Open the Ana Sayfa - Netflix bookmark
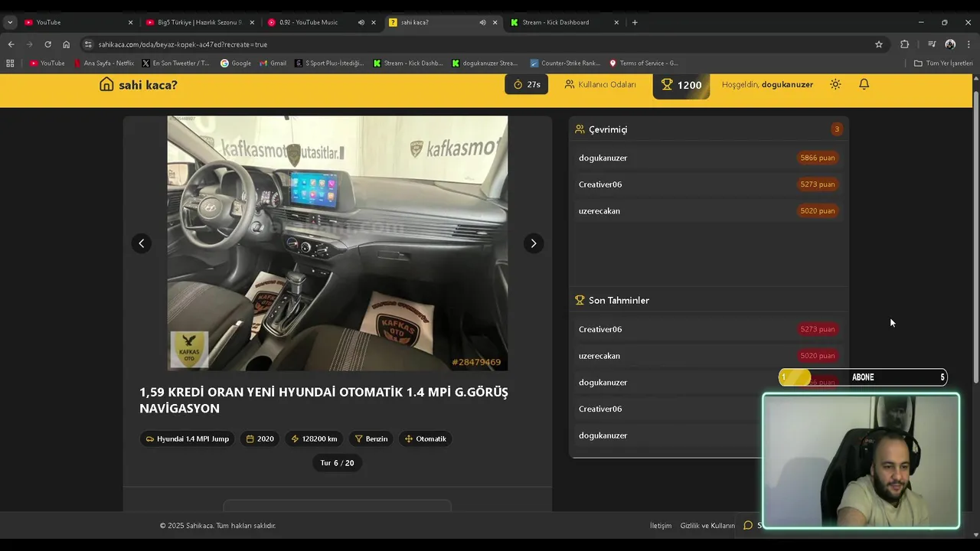 tap(104, 64)
